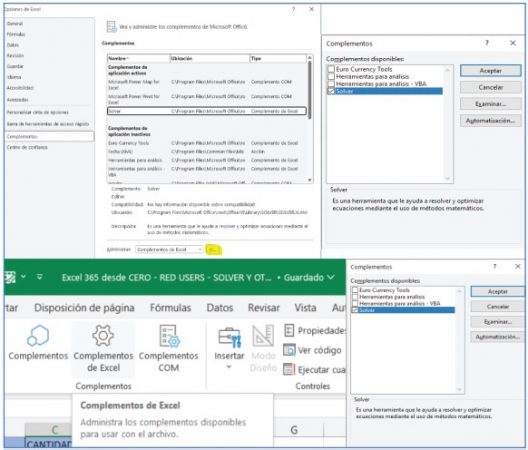Switch to the Fórmulas ribbon tab

pos(170,308)
